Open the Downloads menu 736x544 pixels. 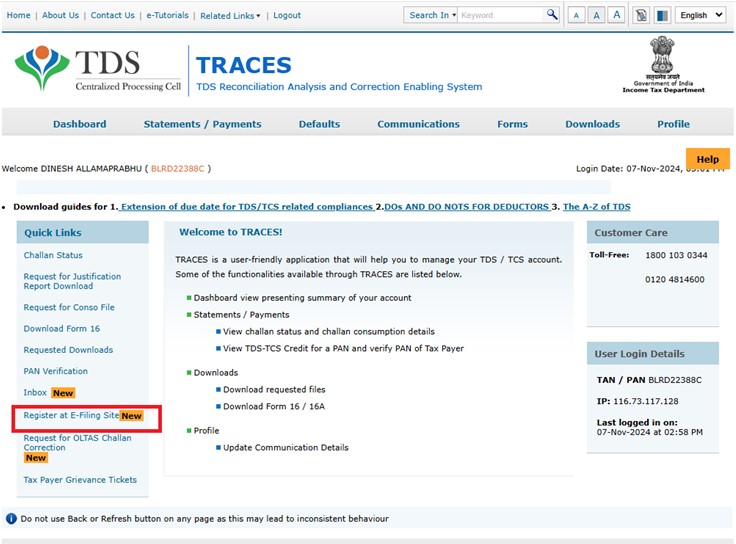(x=592, y=124)
